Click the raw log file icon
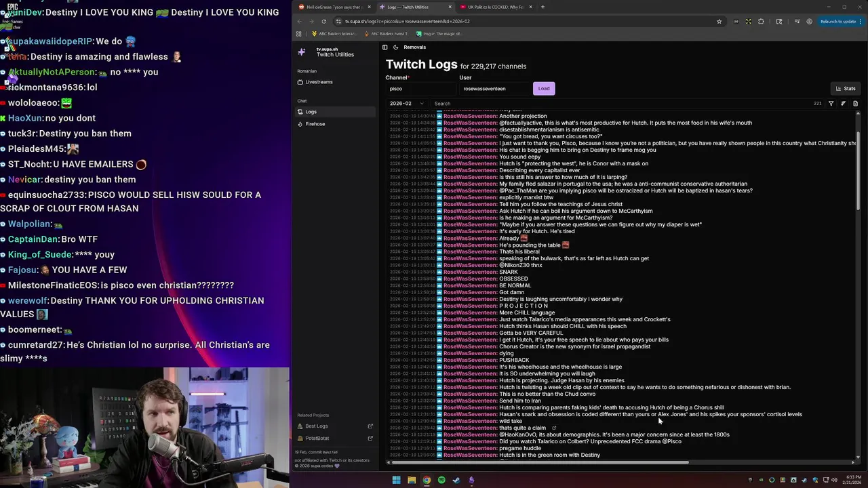The width and height of the screenshot is (868, 488). 855,104
